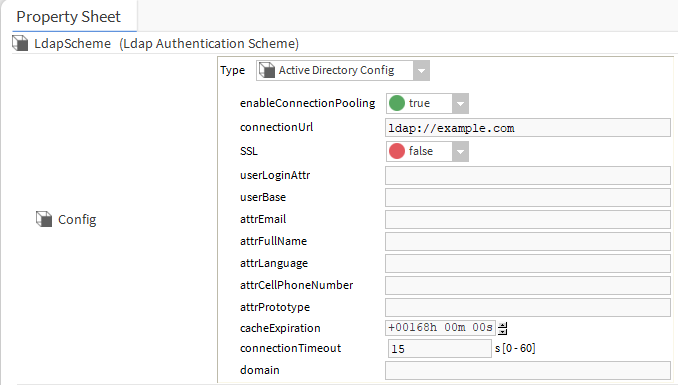Viewport: 680px width, 385px height.
Task: Click the connectionUrl input field
Action: tap(528, 128)
